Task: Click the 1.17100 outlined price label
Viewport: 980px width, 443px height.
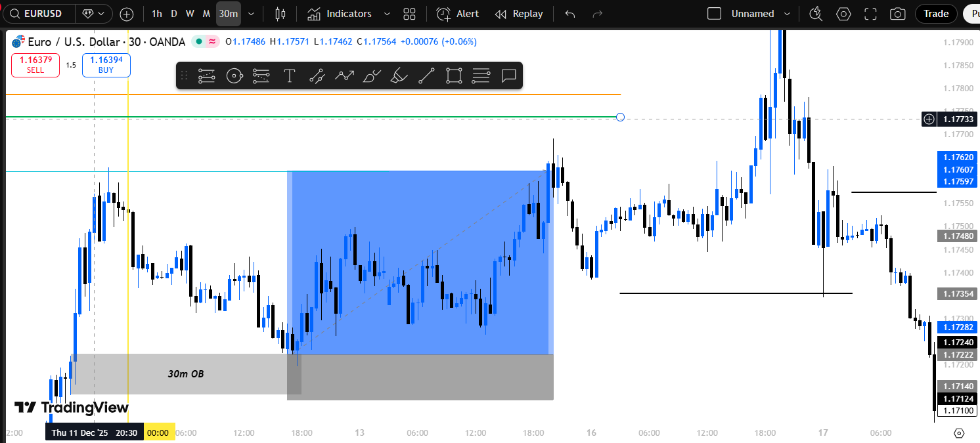Action: pos(958,411)
